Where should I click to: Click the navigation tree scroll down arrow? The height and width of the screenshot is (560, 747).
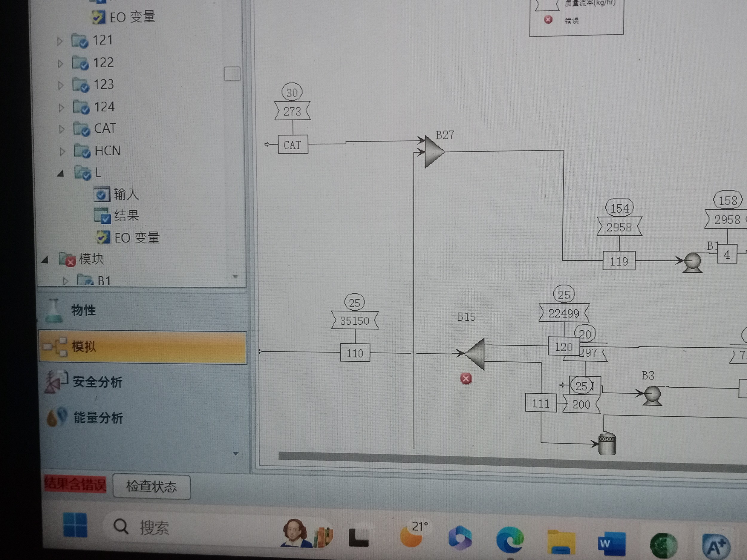point(235,277)
